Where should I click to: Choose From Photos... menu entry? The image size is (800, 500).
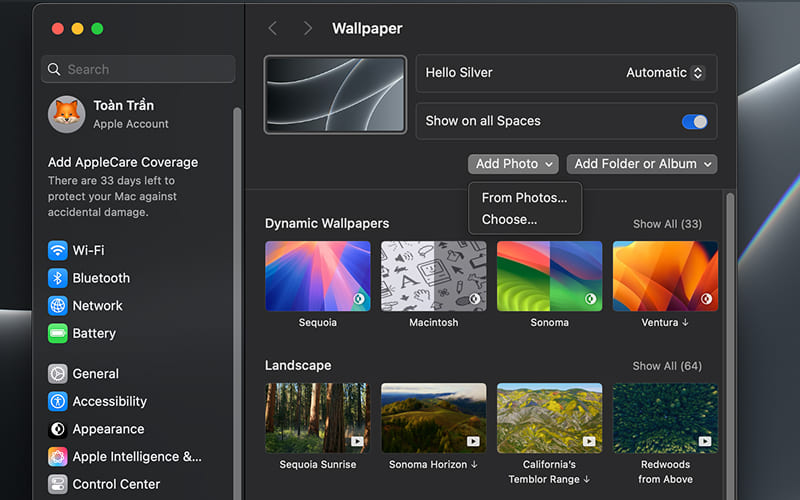click(x=524, y=198)
